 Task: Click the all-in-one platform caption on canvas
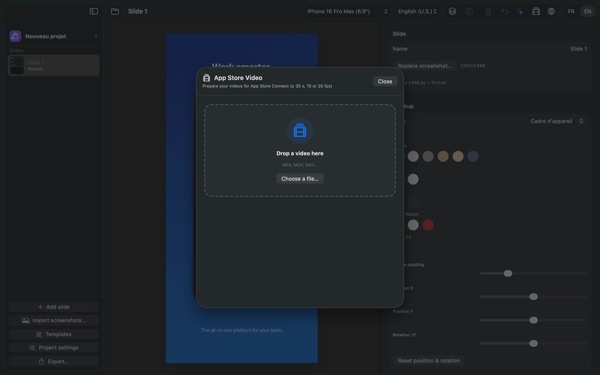coord(241,330)
